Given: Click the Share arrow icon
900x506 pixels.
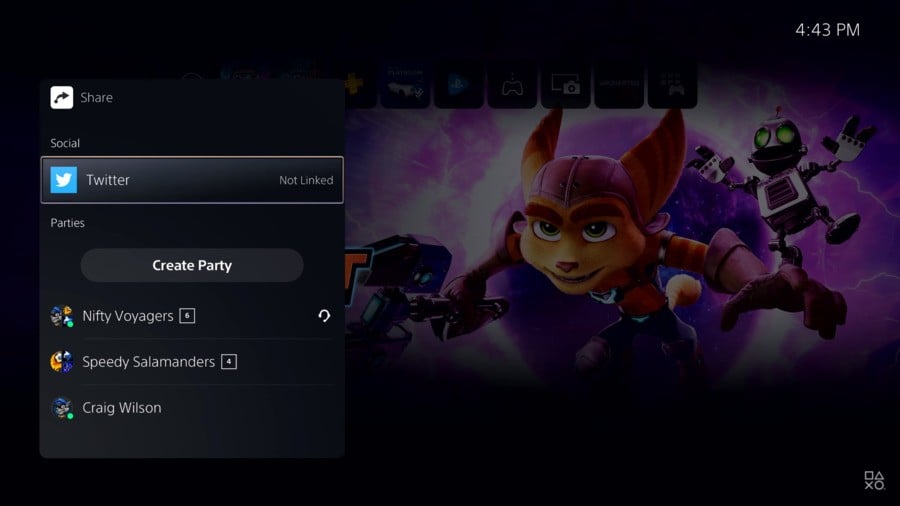Looking at the screenshot, I should point(61,98).
